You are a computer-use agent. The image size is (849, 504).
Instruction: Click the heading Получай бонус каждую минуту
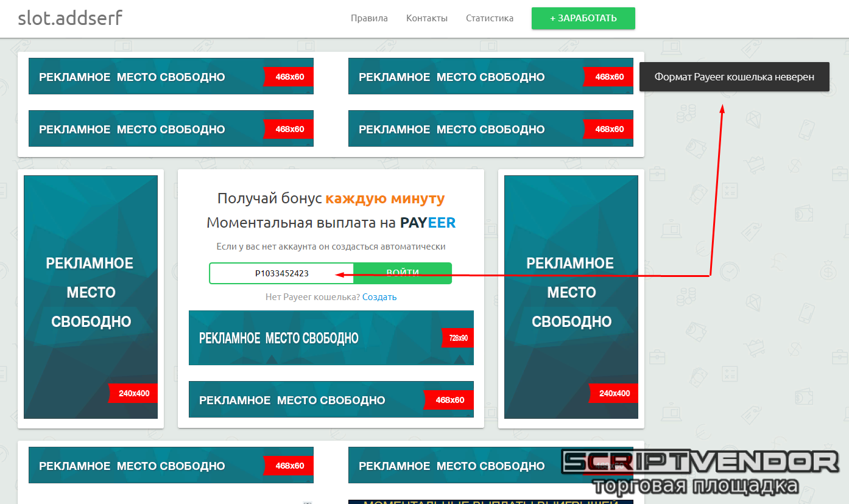coord(331,198)
